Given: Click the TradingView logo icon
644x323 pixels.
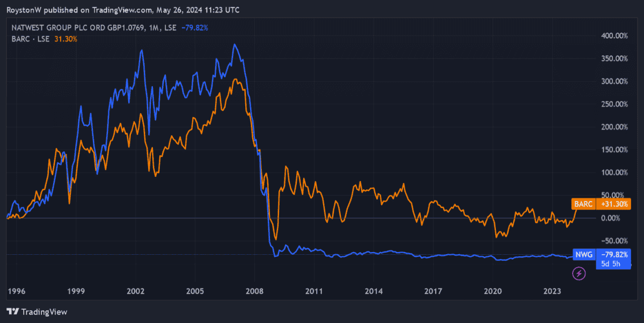Looking at the screenshot, I should coord(13,312).
